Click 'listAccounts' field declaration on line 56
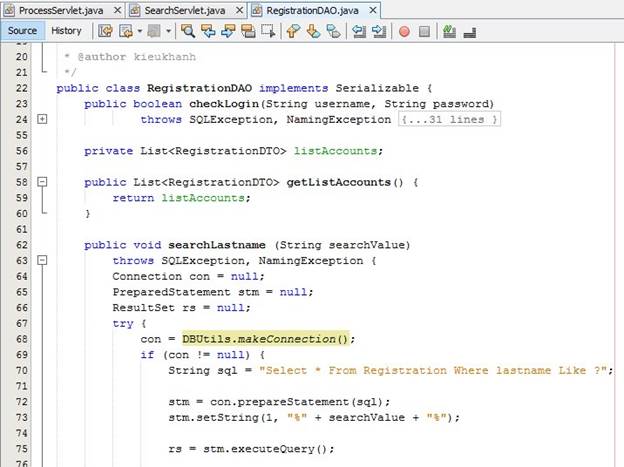The width and height of the screenshot is (624, 467). (335, 151)
